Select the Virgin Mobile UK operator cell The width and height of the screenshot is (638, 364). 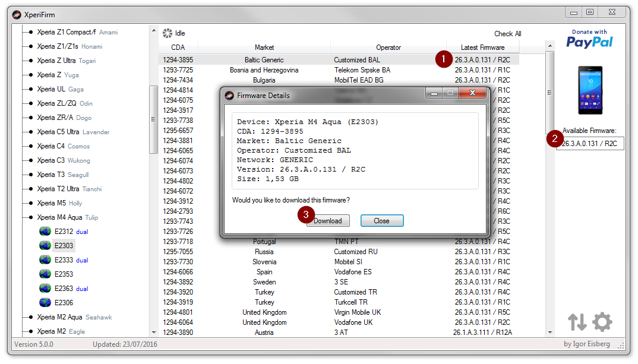point(358,312)
